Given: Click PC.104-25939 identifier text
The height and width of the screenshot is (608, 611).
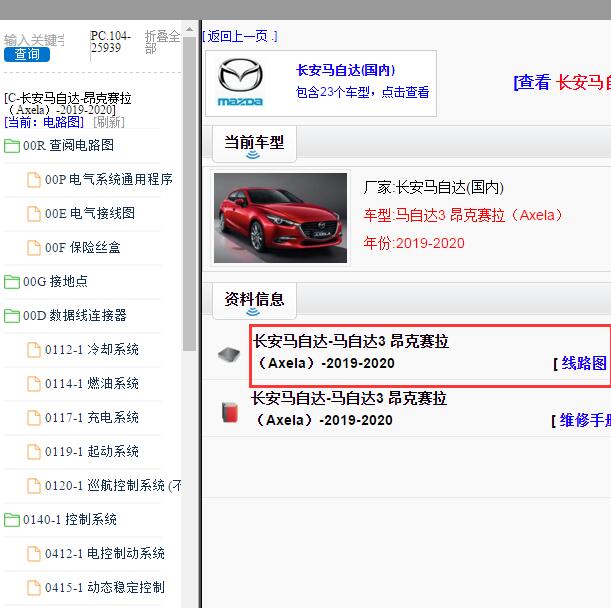Looking at the screenshot, I should click(x=110, y=42).
